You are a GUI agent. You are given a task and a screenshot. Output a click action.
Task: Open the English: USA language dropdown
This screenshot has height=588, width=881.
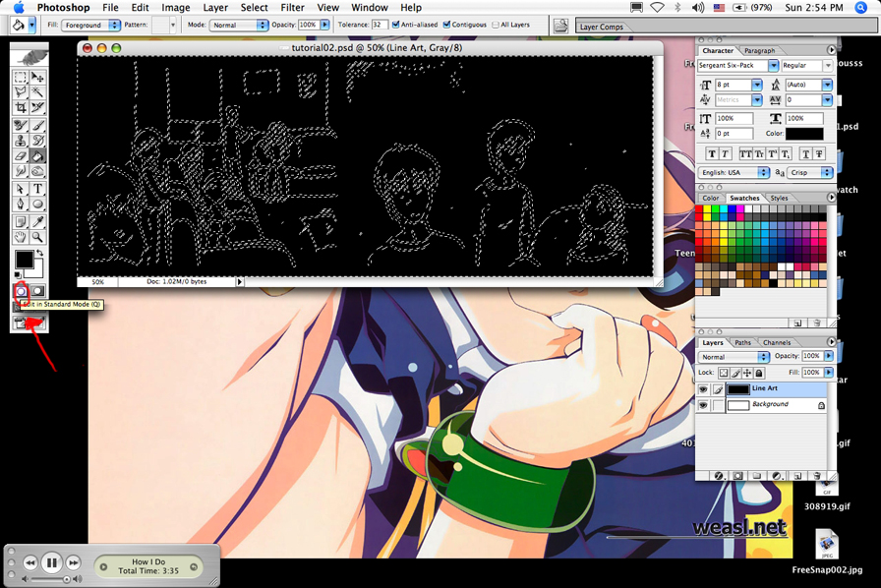[734, 173]
